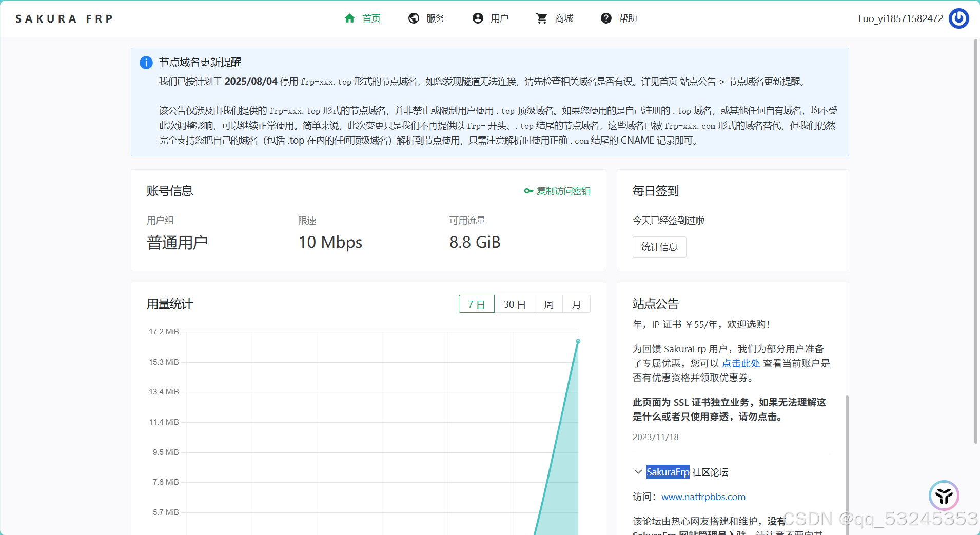Click the 点击此处 link in 站点公告
980x535 pixels.
741,363
